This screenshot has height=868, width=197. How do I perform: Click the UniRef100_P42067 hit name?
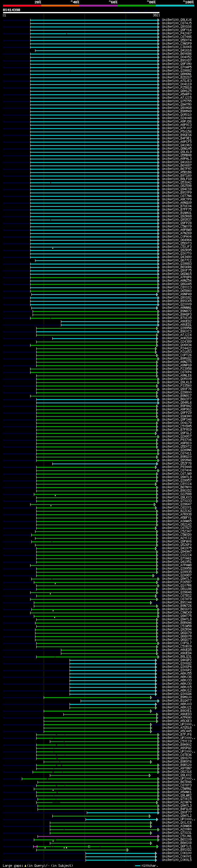point(177,33)
